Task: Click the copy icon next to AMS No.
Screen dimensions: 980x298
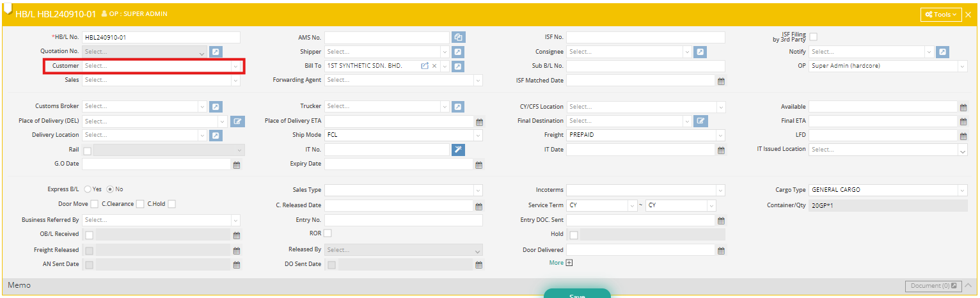Action: tap(458, 38)
